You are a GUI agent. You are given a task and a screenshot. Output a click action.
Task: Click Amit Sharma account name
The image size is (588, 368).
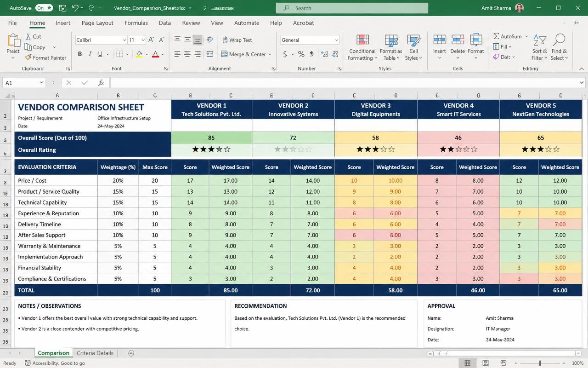pos(496,8)
